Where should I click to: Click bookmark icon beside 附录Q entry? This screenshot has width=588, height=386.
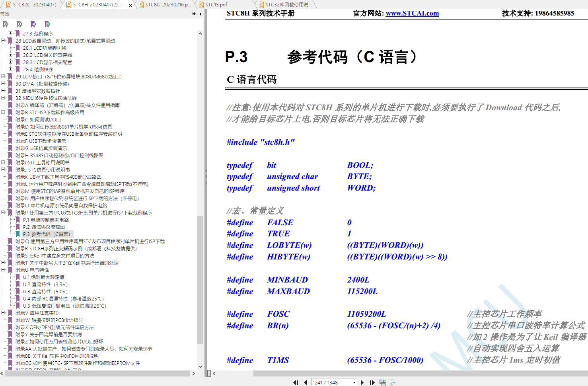(x=10, y=241)
